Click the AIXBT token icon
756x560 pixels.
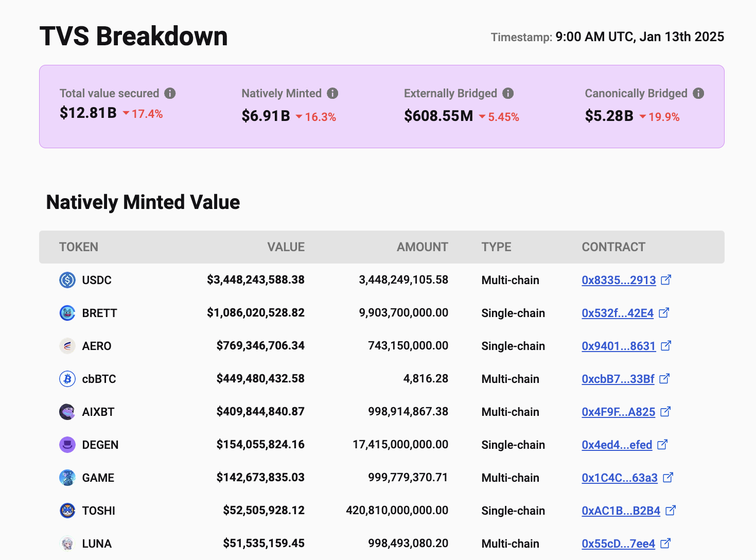click(67, 412)
